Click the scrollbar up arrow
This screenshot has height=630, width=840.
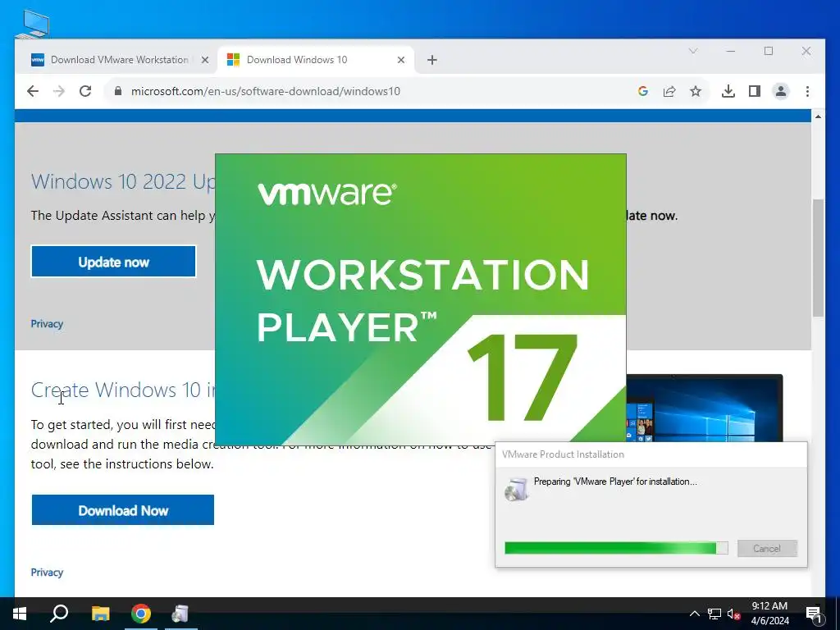(818, 116)
